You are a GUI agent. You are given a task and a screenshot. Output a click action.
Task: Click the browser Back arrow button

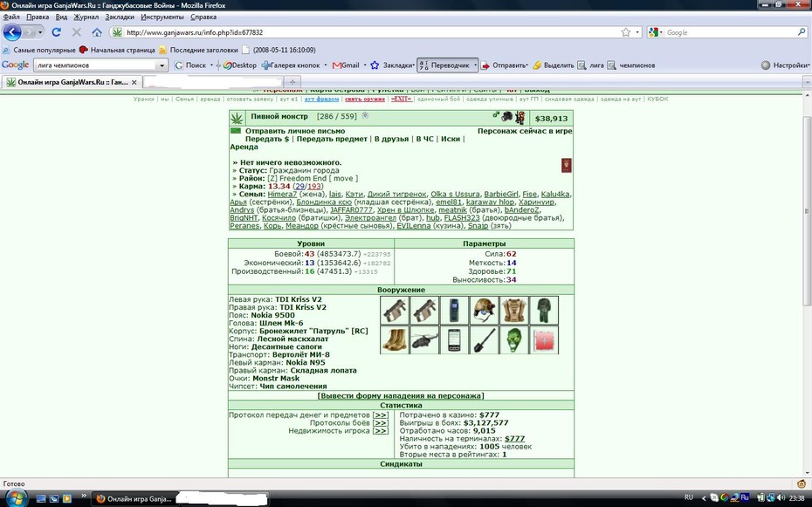coord(12,32)
